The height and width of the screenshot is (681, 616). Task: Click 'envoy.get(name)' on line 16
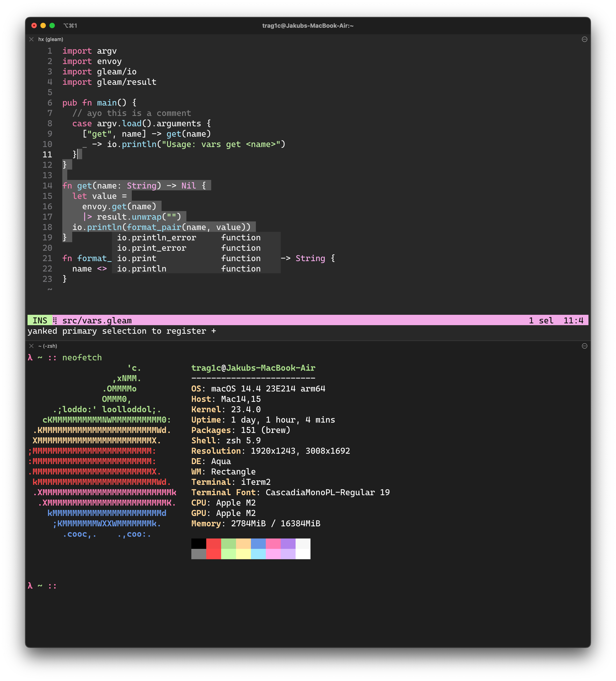point(119,206)
